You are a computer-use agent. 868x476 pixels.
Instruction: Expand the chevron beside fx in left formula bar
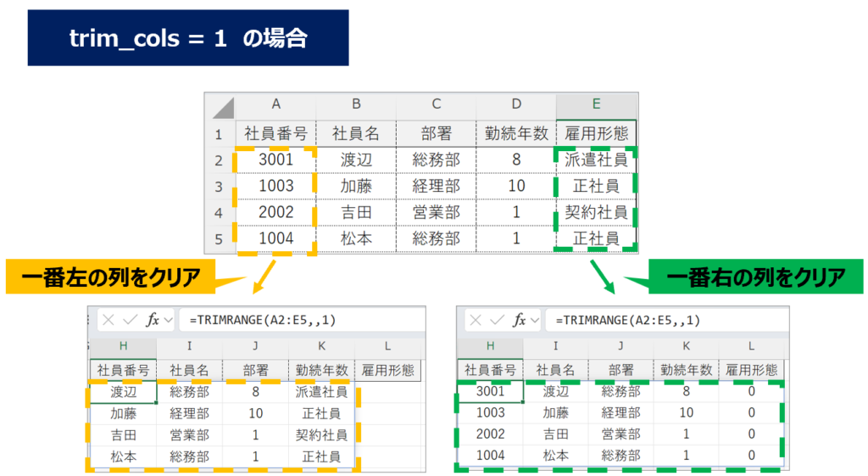click(x=168, y=320)
